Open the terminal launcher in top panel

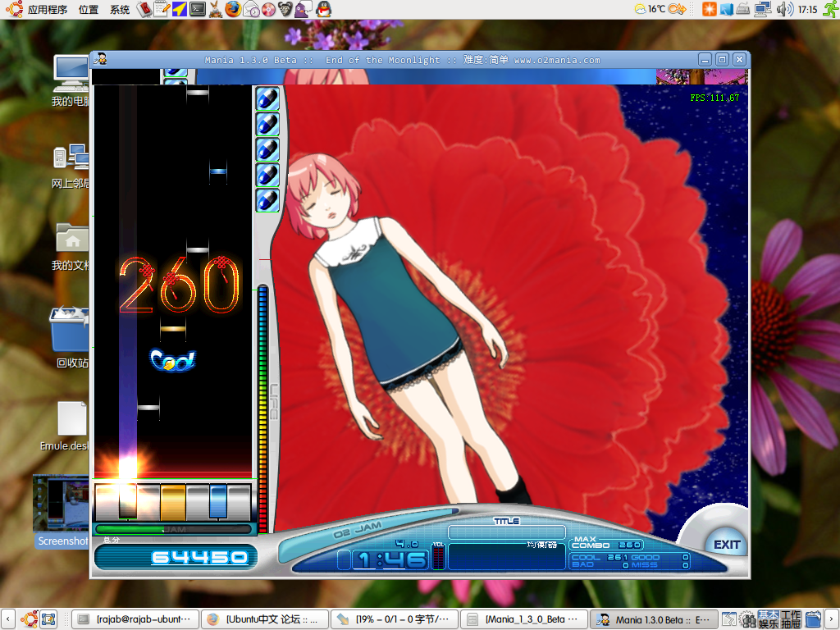[198, 9]
